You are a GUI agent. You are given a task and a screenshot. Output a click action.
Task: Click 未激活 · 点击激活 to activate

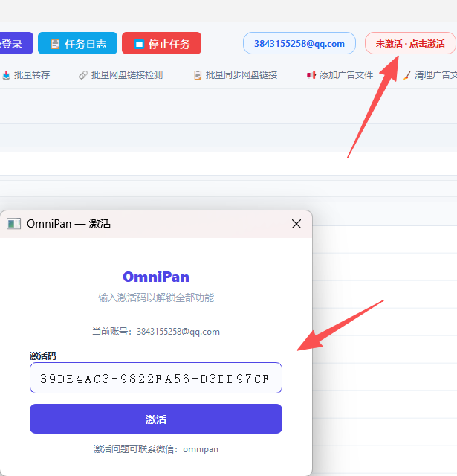[x=410, y=43]
